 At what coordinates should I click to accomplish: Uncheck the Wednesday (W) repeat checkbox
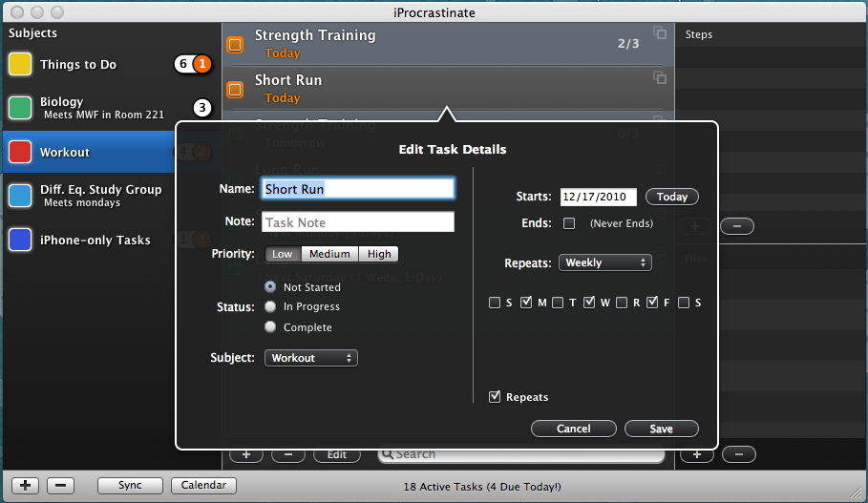point(589,303)
